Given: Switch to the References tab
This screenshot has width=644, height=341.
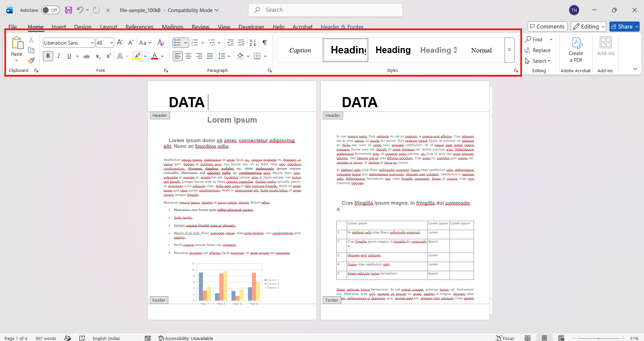Looking at the screenshot, I should pos(139,27).
